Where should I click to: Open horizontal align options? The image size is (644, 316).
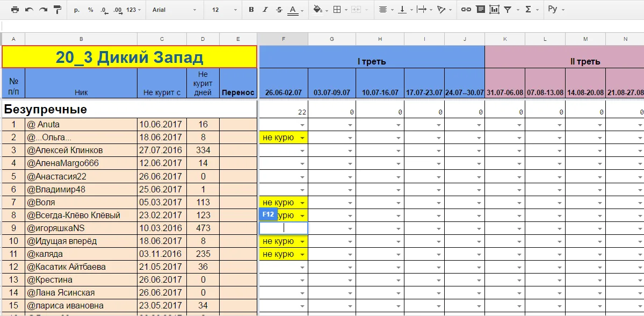tap(386, 10)
